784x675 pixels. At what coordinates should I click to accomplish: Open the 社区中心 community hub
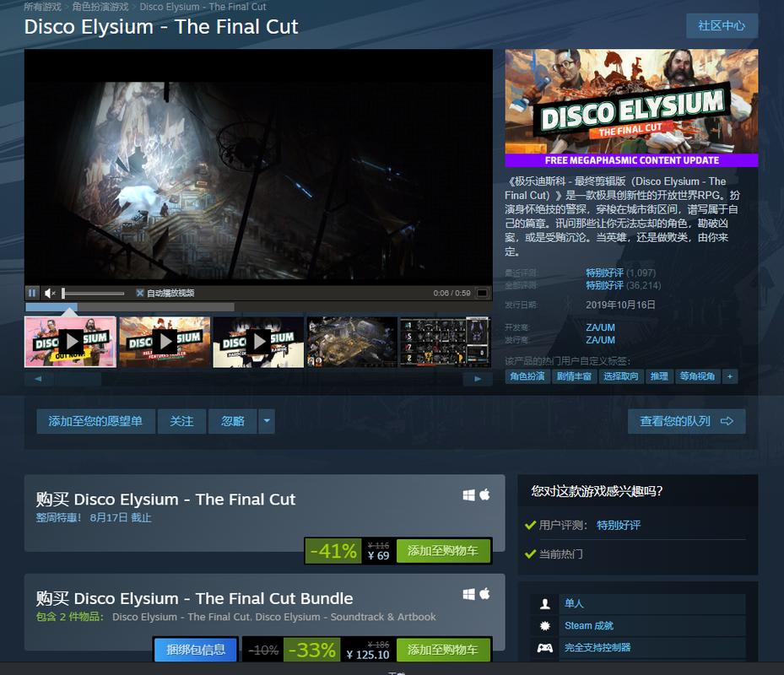pyautogui.click(x=722, y=25)
